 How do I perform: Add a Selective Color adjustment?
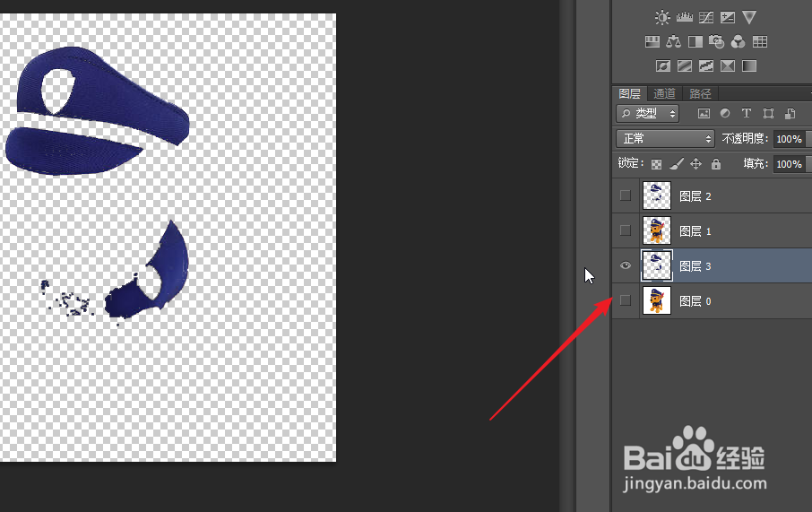(728, 65)
